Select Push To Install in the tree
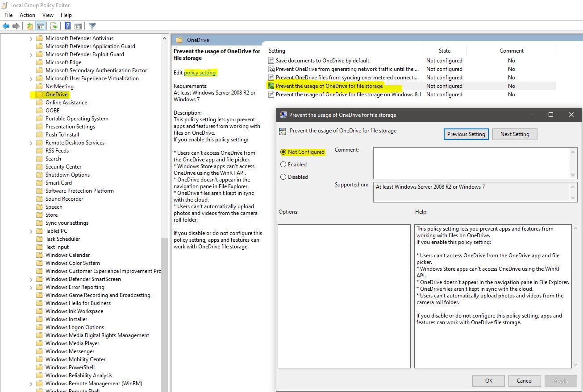Image resolution: width=583 pixels, height=392 pixels. click(x=62, y=135)
